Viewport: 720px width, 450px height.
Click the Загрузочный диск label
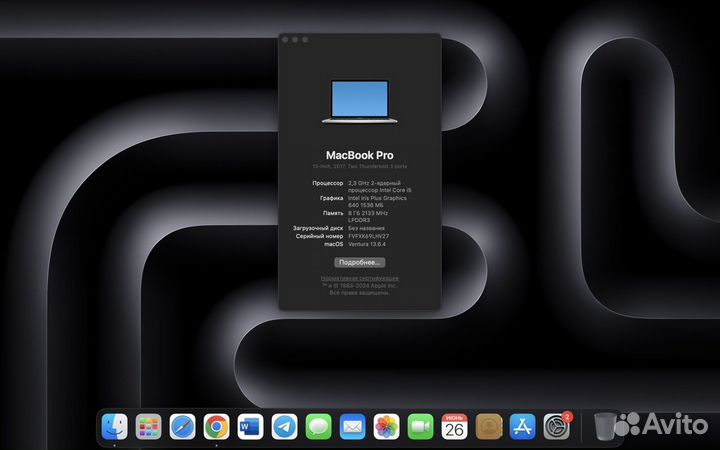318,228
